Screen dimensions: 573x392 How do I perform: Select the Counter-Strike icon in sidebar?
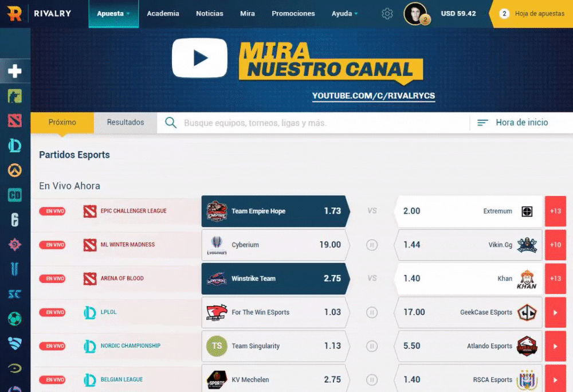(x=15, y=96)
